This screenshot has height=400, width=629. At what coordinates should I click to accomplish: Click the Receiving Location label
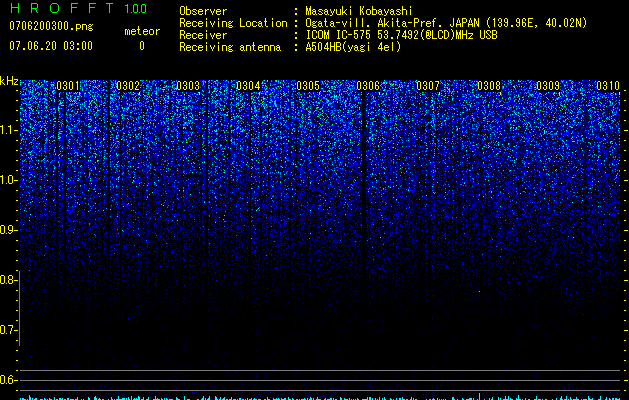coord(233,23)
